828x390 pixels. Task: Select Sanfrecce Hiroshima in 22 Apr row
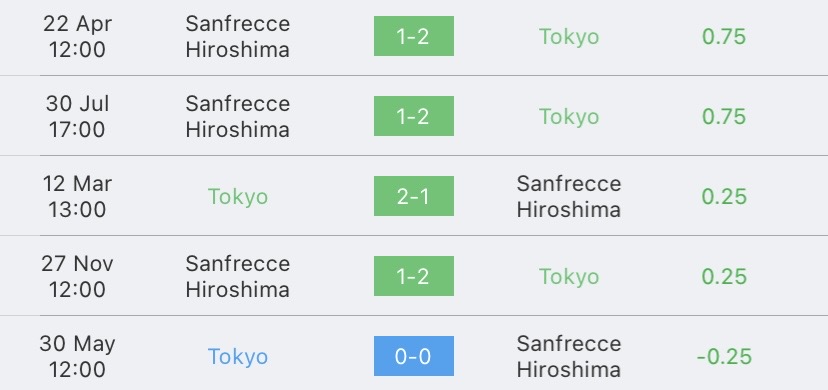238,36
